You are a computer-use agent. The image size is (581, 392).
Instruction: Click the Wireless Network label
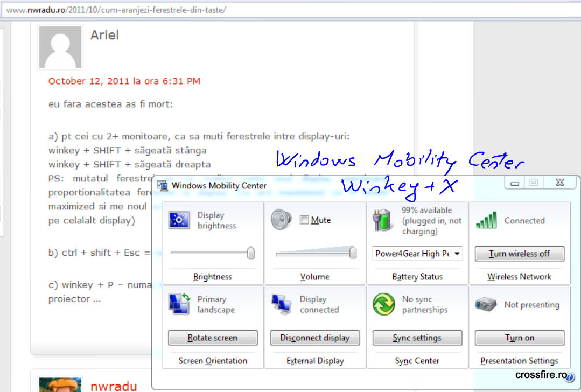coord(519,277)
